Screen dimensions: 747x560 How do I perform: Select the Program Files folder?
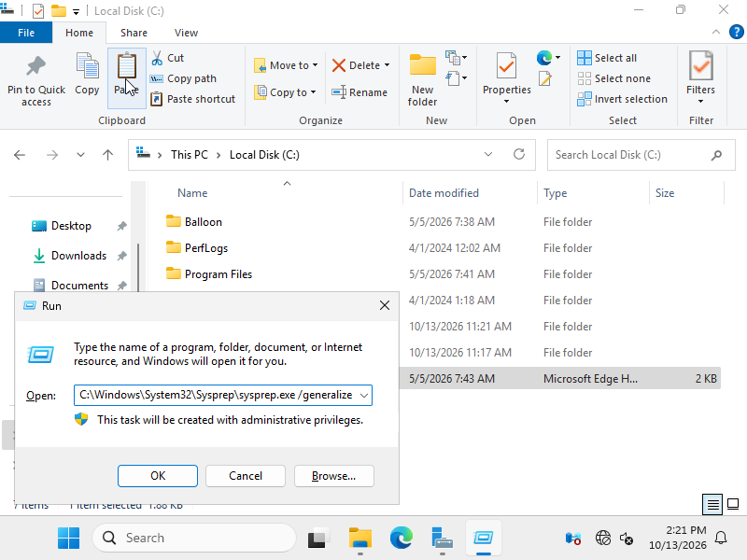pyautogui.click(x=218, y=274)
